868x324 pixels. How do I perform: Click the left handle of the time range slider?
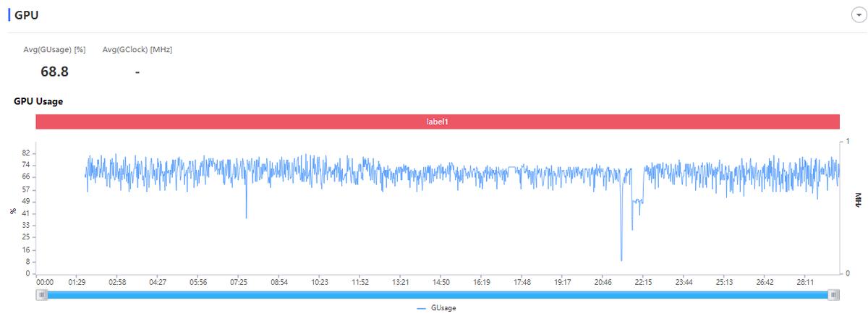[x=43, y=295]
